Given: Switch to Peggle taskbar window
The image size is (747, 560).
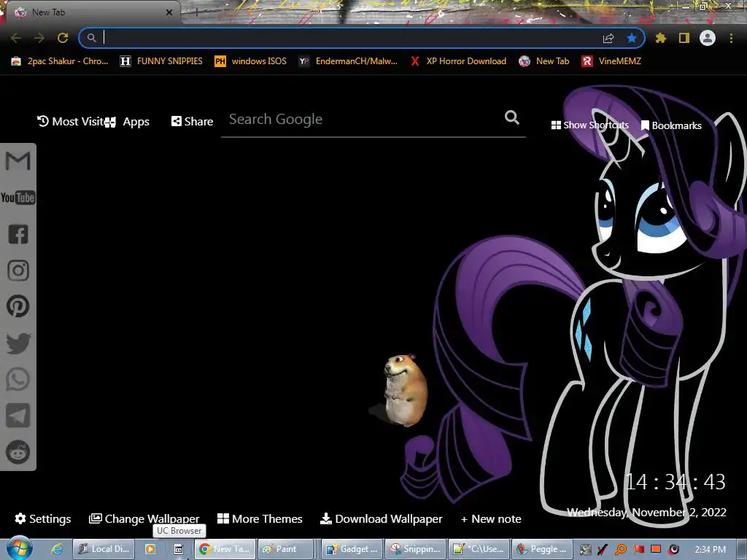Looking at the screenshot, I should (x=542, y=549).
